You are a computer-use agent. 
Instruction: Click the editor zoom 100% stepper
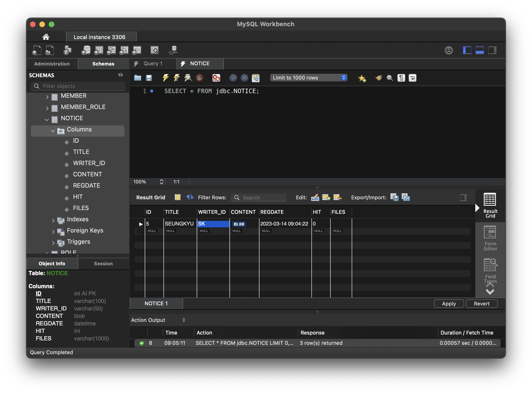click(x=161, y=182)
